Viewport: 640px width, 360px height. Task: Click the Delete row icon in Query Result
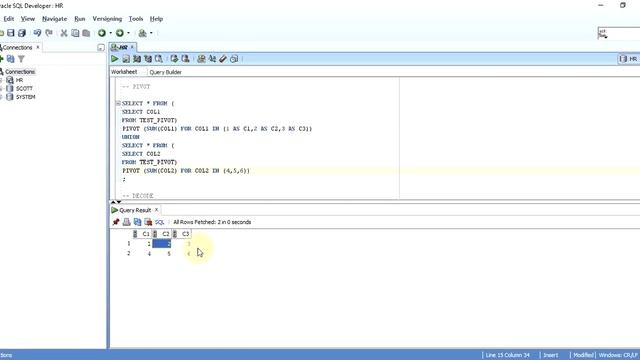[148, 222]
